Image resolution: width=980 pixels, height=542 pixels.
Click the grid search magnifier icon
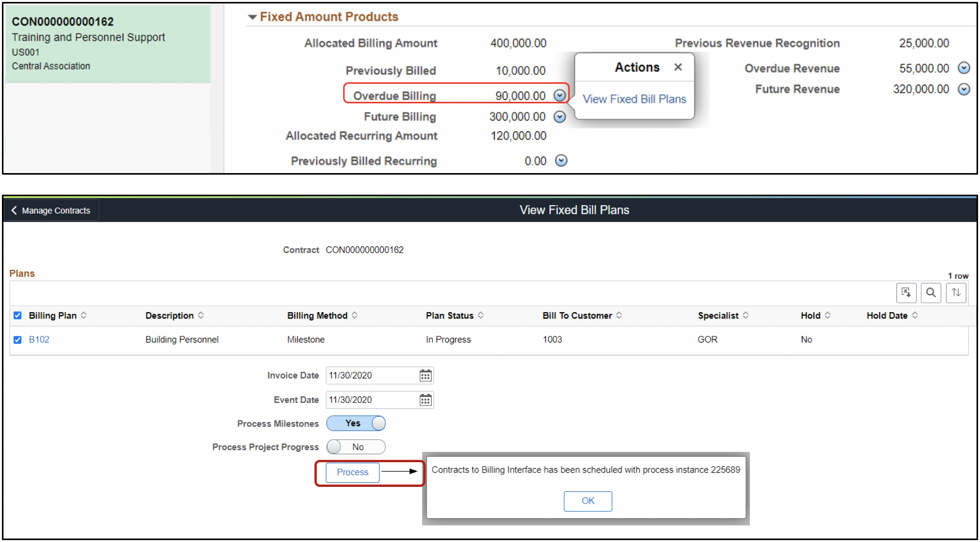pos(931,293)
